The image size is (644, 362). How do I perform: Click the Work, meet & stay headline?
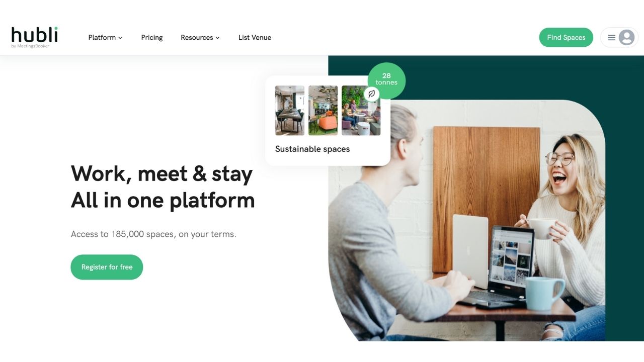[x=162, y=173]
